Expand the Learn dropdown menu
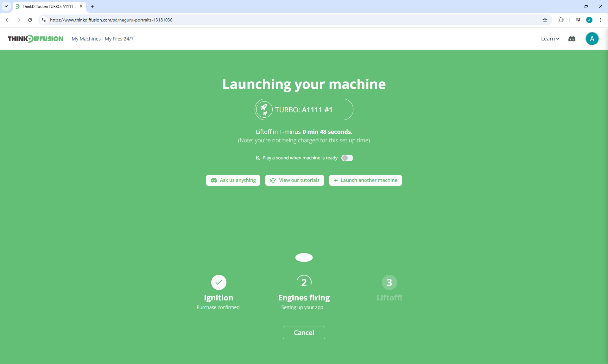This screenshot has width=608, height=364. tap(550, 39)
